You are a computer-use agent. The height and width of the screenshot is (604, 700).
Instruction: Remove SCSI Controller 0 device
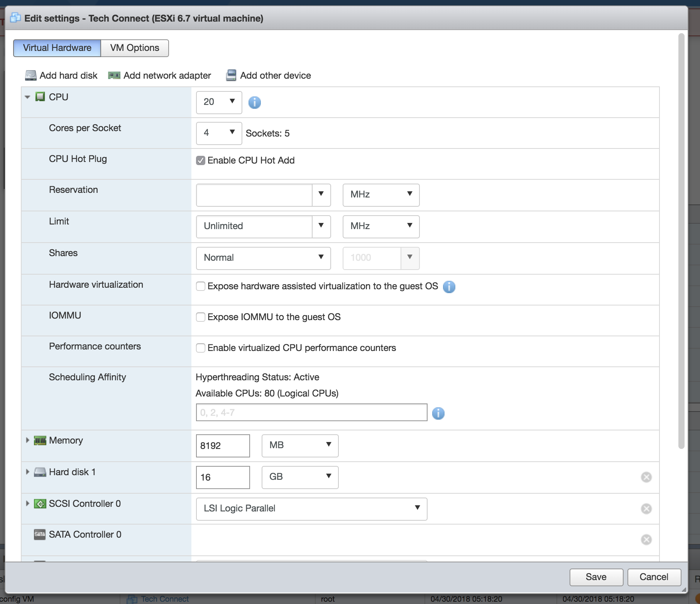646,509
